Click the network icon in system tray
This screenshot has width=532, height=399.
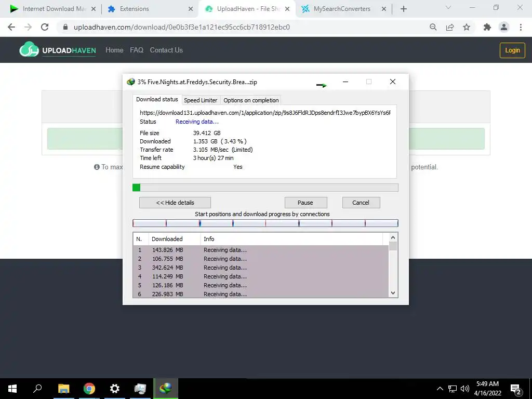pyautogui.click(x=453, y=389)
